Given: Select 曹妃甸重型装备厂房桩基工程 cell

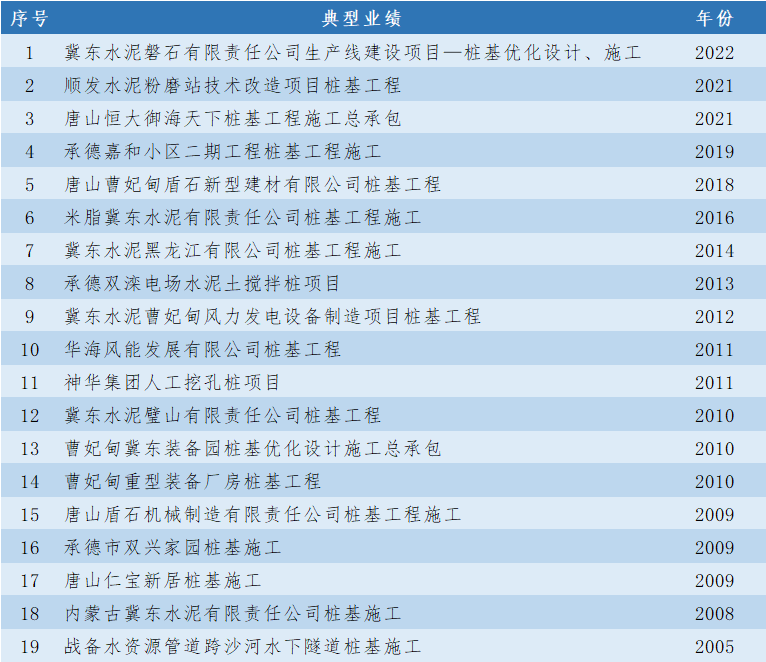Looking at the screenshot, I should 192,482.
